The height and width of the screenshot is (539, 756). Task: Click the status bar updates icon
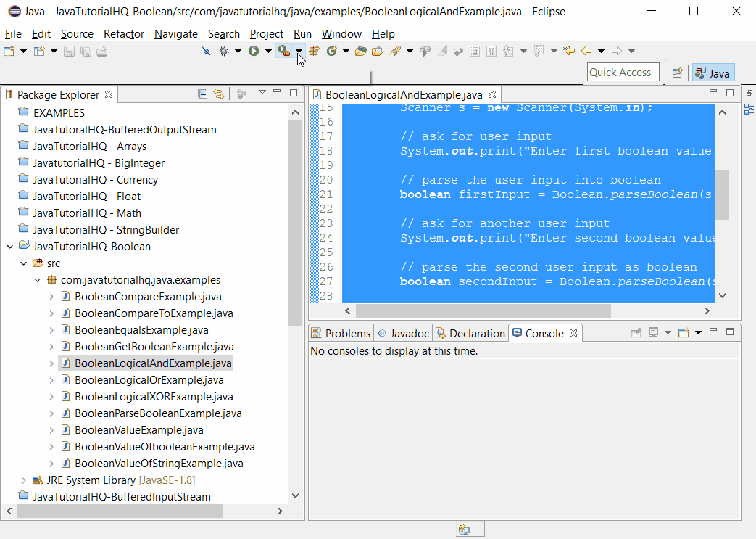465,530
